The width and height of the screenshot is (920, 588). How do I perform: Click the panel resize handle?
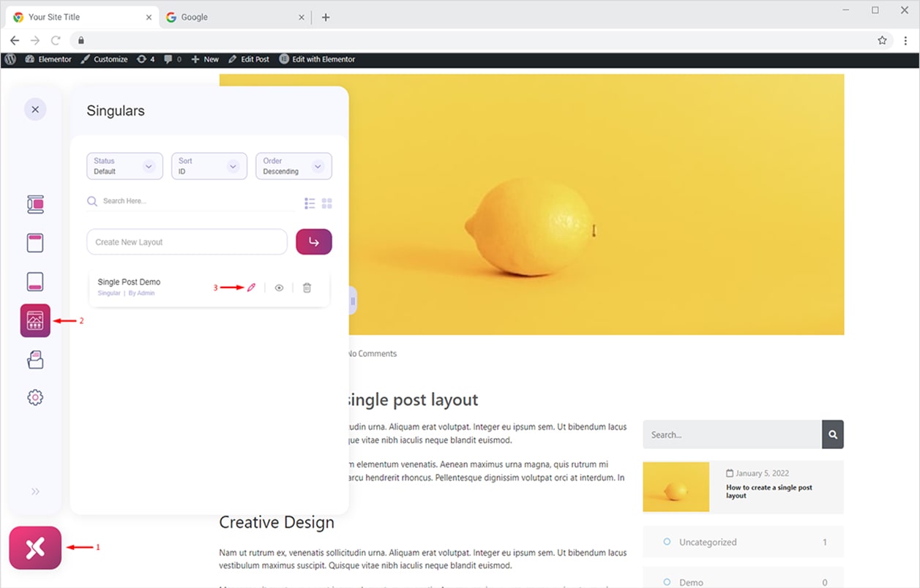pos(353,301)
